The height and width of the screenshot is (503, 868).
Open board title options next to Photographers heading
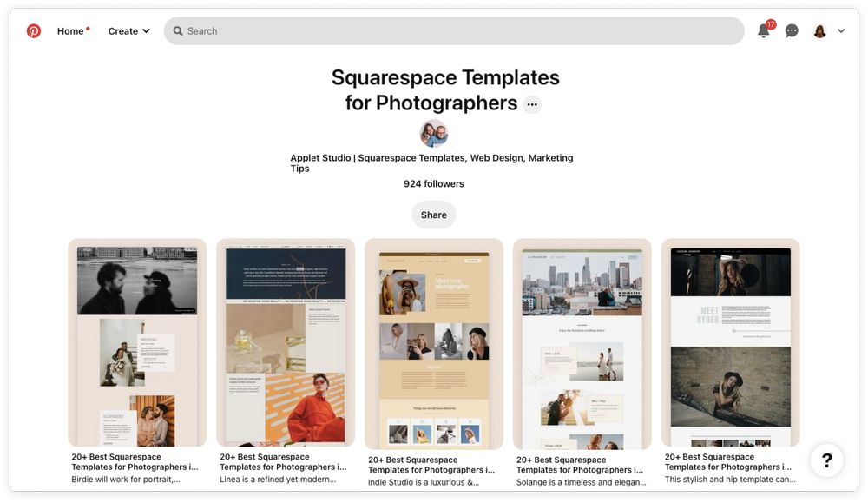pos(532,103)
